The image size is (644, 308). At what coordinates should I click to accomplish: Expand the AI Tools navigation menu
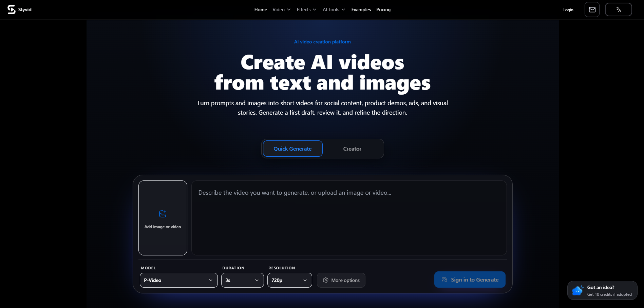[x=334, y=10]
